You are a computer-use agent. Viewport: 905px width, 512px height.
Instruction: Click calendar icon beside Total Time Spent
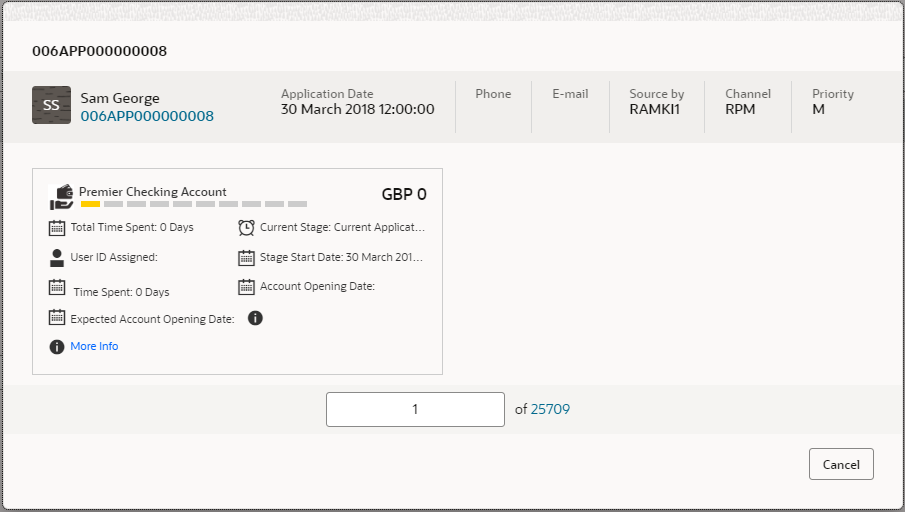(57, 228)
